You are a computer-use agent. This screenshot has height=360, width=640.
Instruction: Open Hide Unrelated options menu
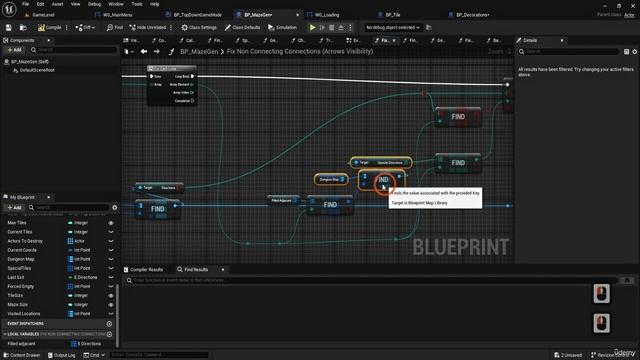click(x=171, y=27)
